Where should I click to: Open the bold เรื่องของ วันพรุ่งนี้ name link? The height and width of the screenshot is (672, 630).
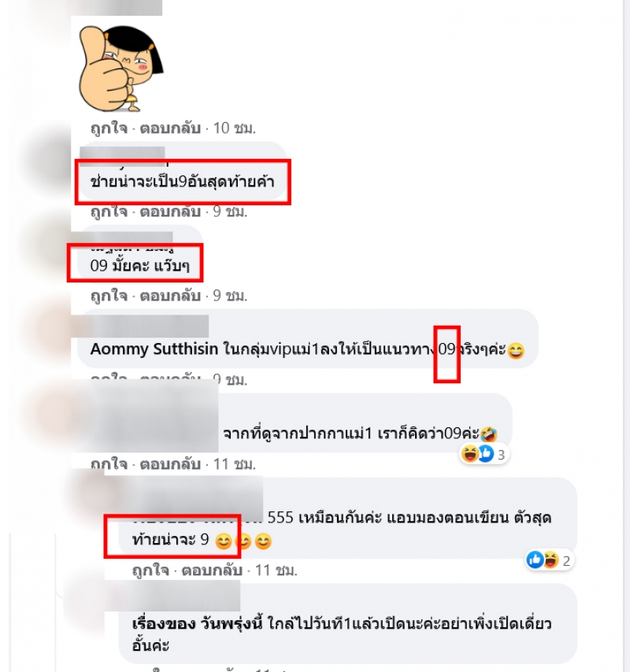tap(197, 623)
